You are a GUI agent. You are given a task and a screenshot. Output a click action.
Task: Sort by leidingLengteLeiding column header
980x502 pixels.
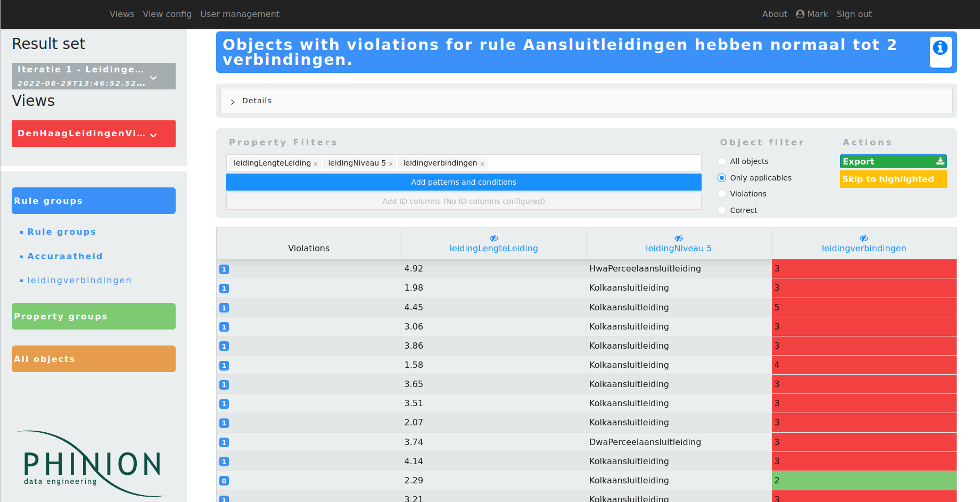tap(493, 248)
